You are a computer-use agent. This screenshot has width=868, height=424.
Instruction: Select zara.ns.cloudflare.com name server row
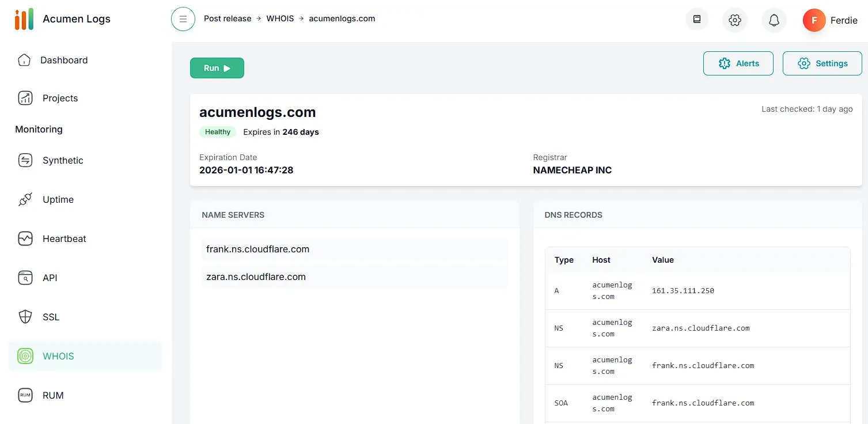[x=355, y=277]
